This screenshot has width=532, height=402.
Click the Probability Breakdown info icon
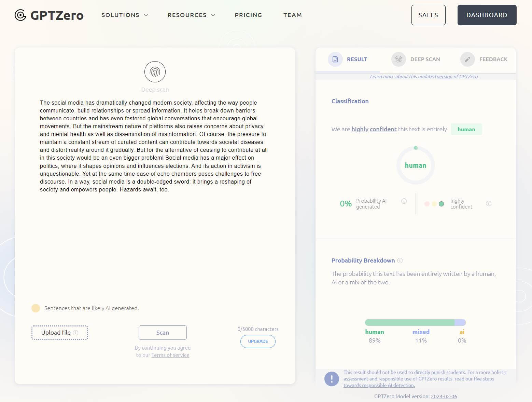point(400,260)
